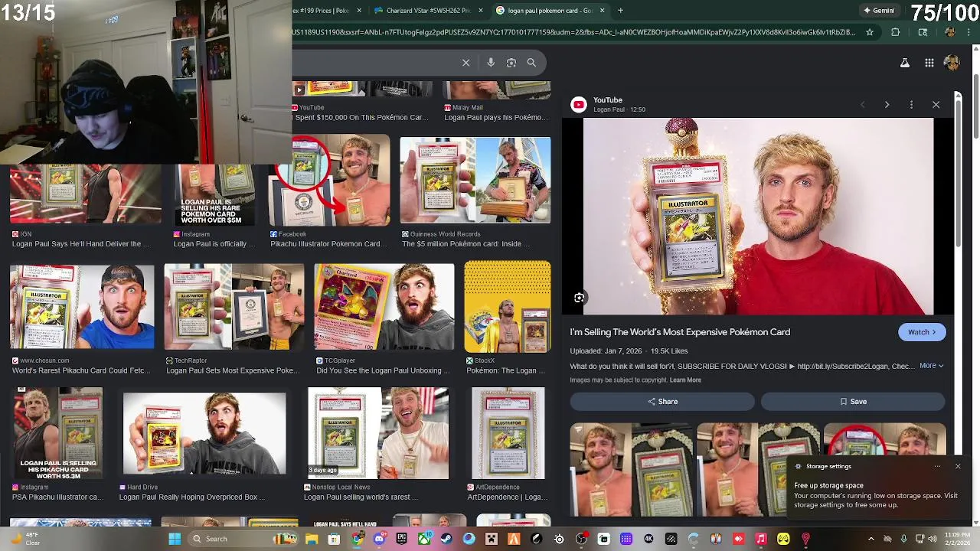Show the previous image in preview panel
This screenshot has width=980, height=551.
862,104
